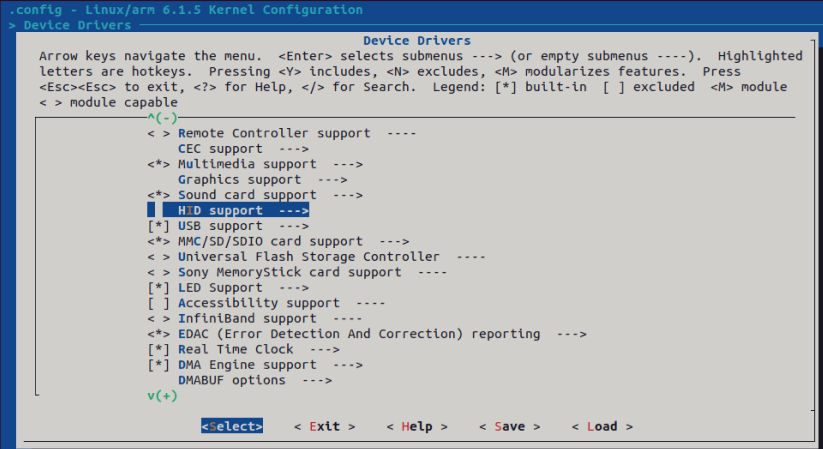Change Remote Controller support tristate box
This screenshot has height=449, width=823.
159,133
